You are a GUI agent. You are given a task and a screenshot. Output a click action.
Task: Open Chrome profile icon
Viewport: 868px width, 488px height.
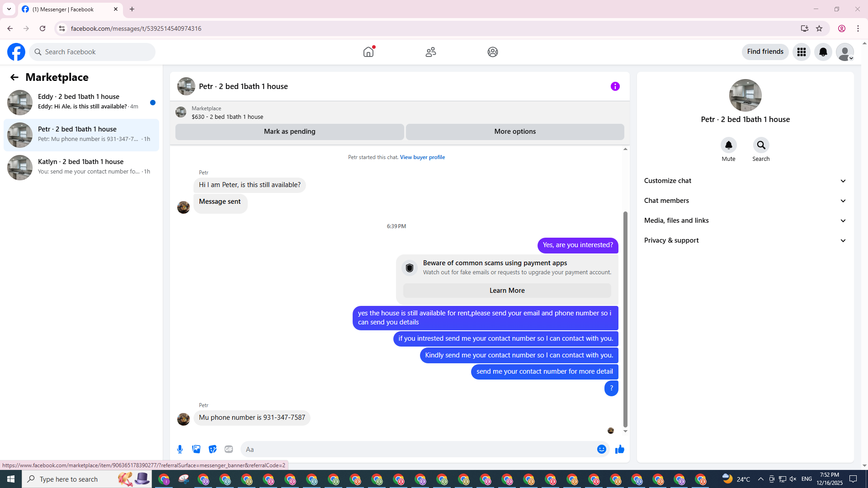(842, 28)
